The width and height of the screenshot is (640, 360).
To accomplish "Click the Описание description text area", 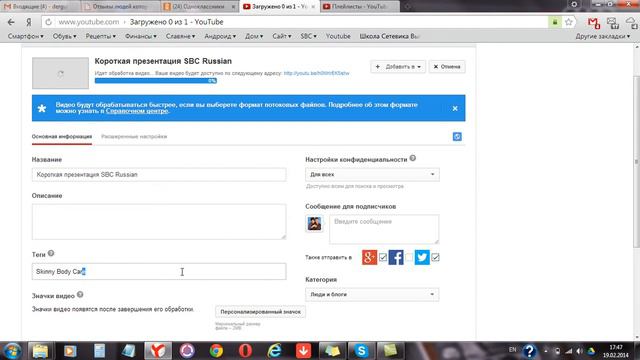I will pos(159,222).
